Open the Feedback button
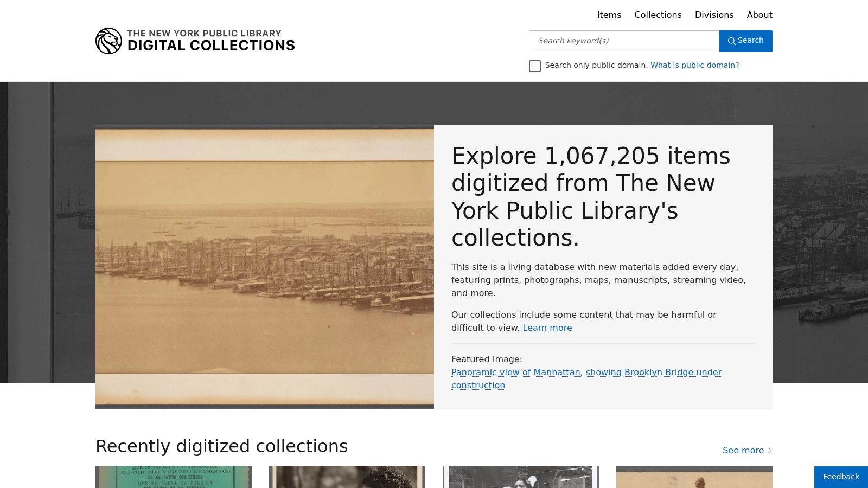Image resolution: width=868 pixels, height=488 pixels. (841, 477)
